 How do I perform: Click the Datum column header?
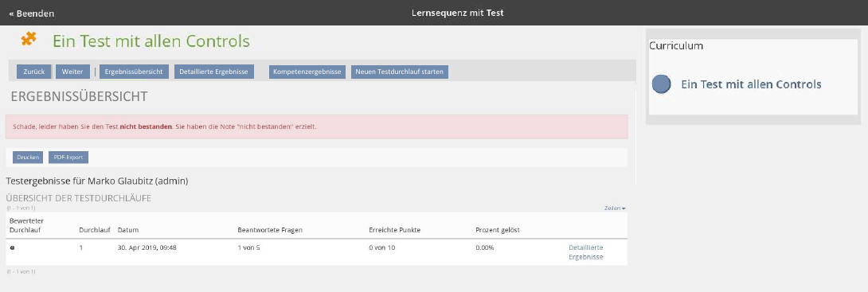click(128, 230)
